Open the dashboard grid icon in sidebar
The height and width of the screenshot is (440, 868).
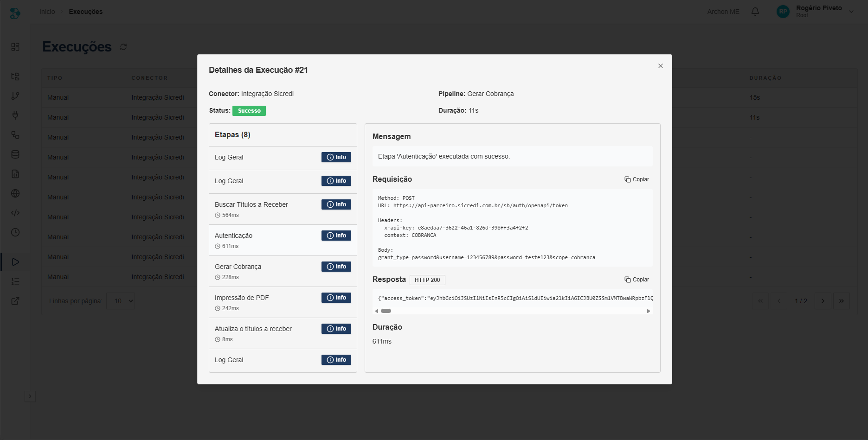15,47
